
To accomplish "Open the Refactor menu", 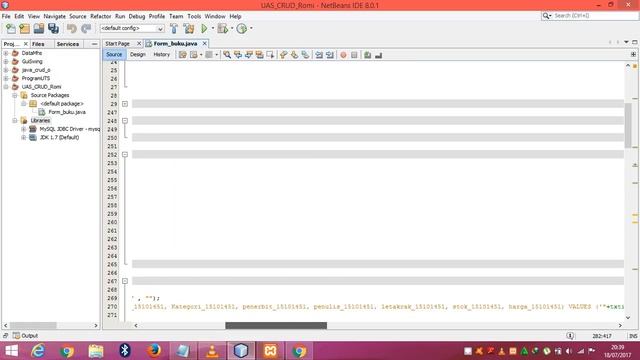I will 100,16.
